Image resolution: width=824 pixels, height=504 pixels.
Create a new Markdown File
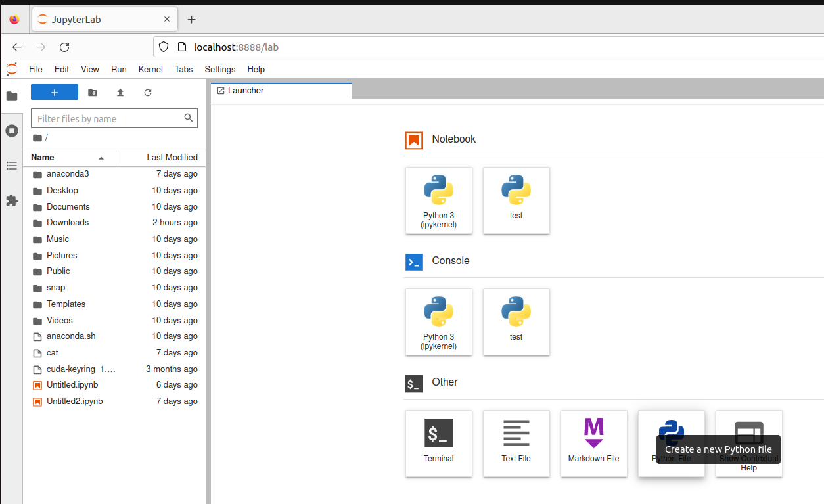[x=594, y=444]
